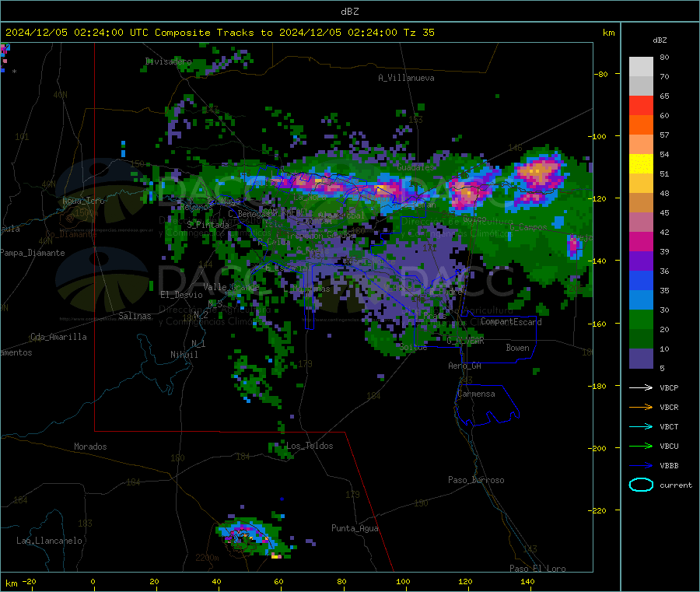Click the VBBB legend label
This screenshot has width=700, height=592.
coord(669,466)
